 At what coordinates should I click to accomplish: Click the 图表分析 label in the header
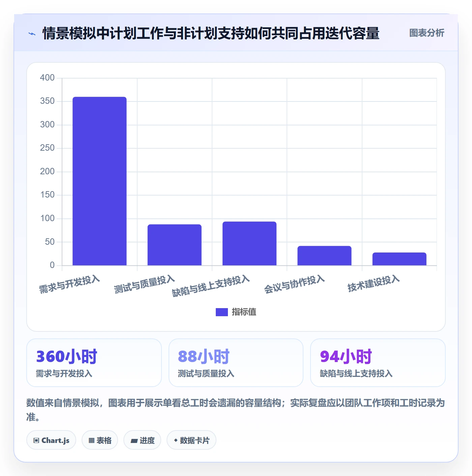click(x=426, y=33)
